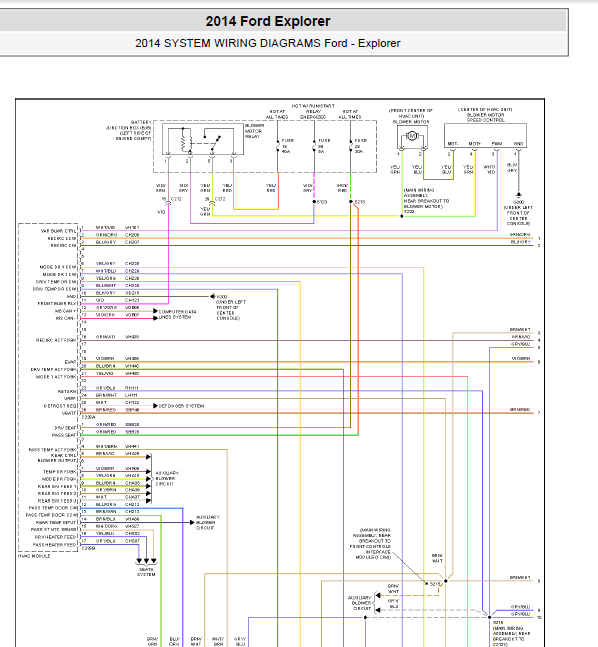Click the 'C228A' connector label
This screenshot has width=598, height=647.
click(x=88, y=418)
